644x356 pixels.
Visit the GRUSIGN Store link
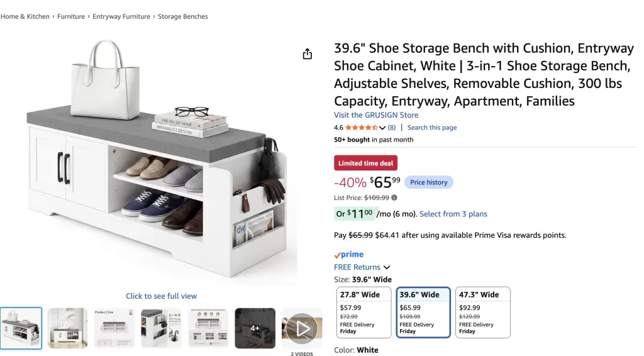click(376, 115)
